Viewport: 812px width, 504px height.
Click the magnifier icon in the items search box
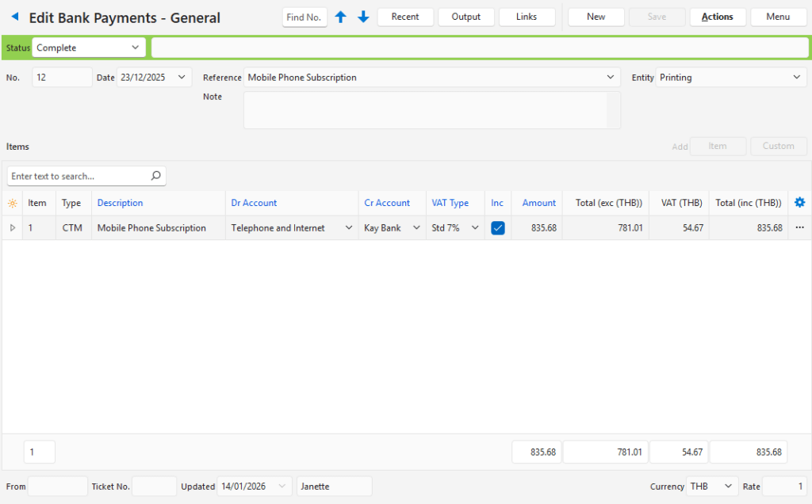(x=155, y=175)
